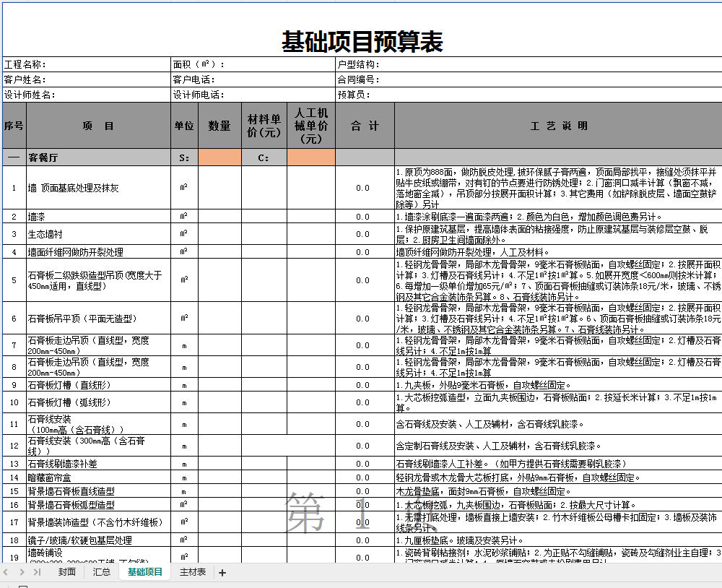Select the 背景墙石膏板直线造型 cell
The height and width of the screenshot is (588, 722).
[98, 491]
